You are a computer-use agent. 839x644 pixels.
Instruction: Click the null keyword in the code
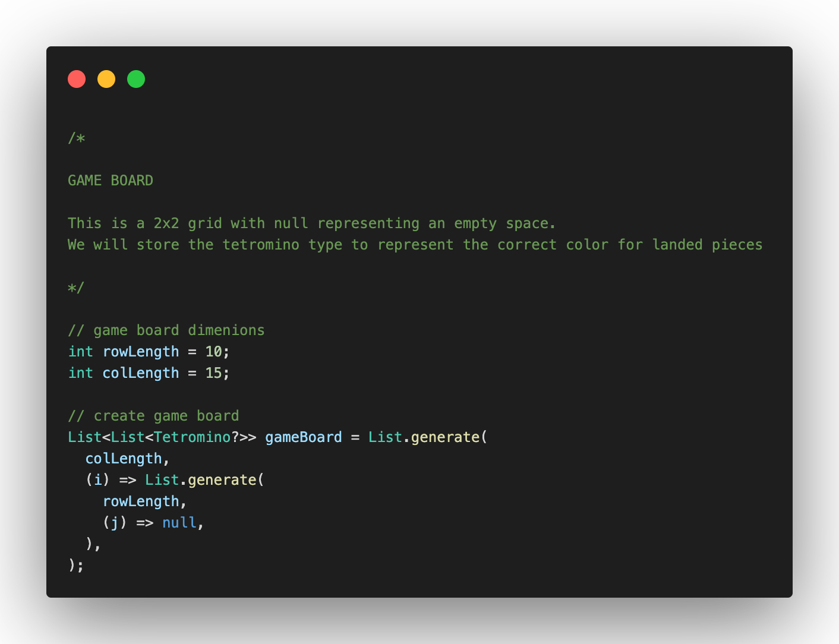(179, 523)
